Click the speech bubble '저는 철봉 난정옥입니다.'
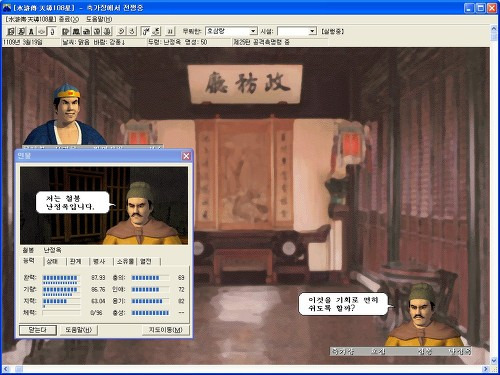The width and height of the screenshot is (500, 375). point(73,202)
